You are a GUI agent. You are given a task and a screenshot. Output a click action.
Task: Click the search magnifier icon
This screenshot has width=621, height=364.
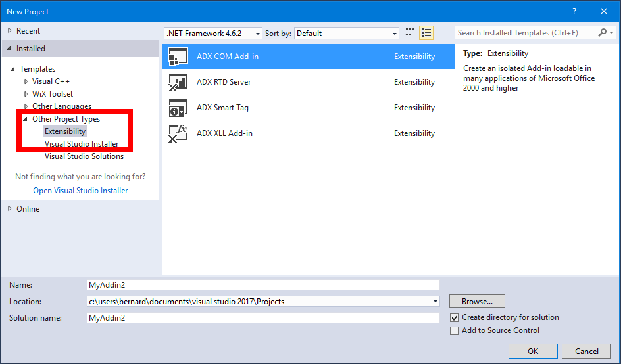click(x=603, y=33)
